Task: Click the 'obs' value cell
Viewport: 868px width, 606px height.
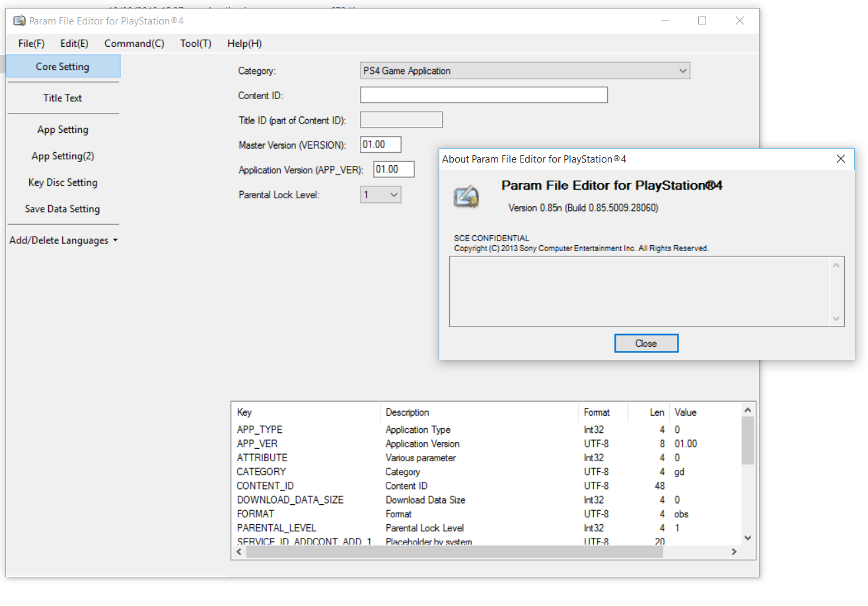Action: 682,513
